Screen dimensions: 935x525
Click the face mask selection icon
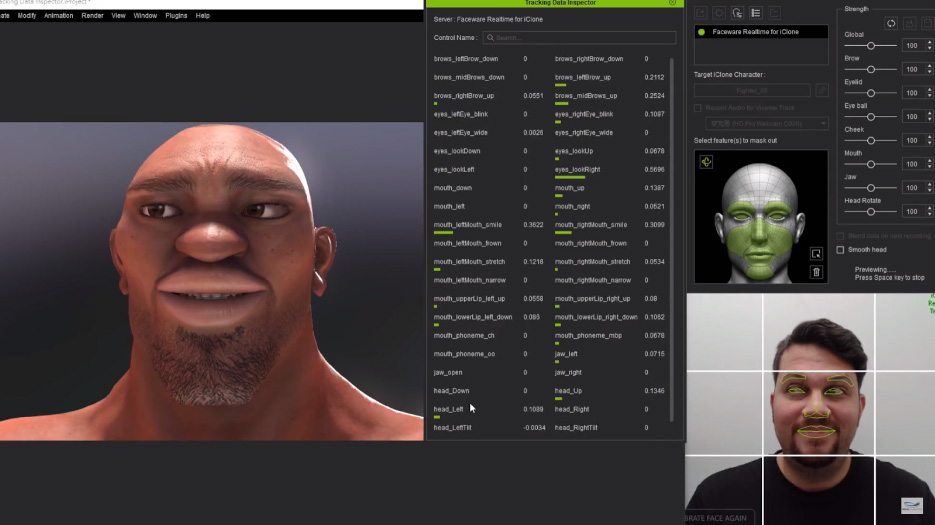[706, 162]
